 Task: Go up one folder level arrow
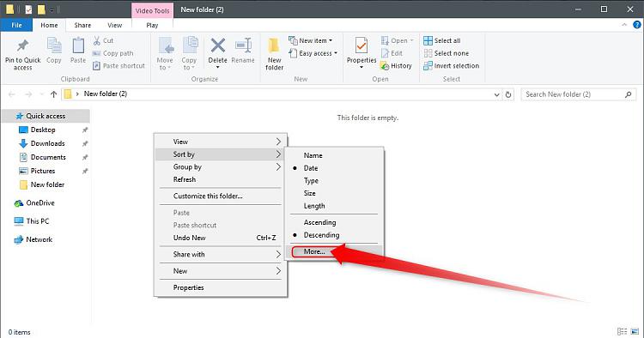click(x=53, y=94)
